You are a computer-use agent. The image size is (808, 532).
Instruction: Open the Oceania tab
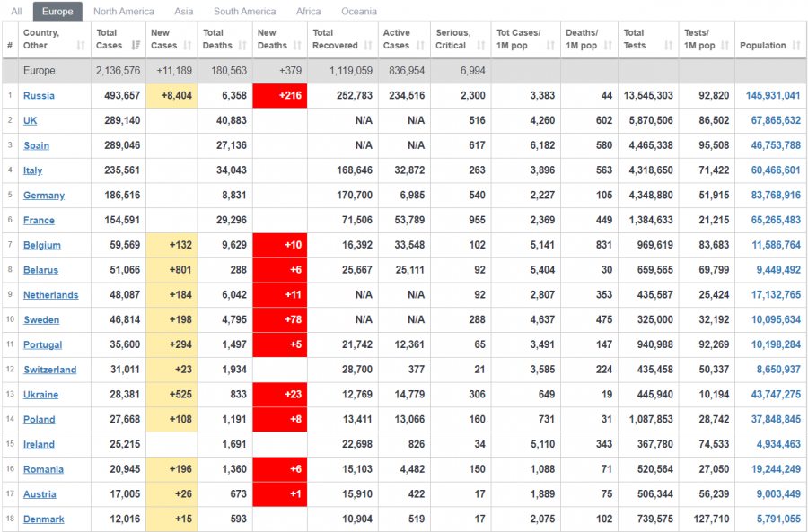(358, 12)
